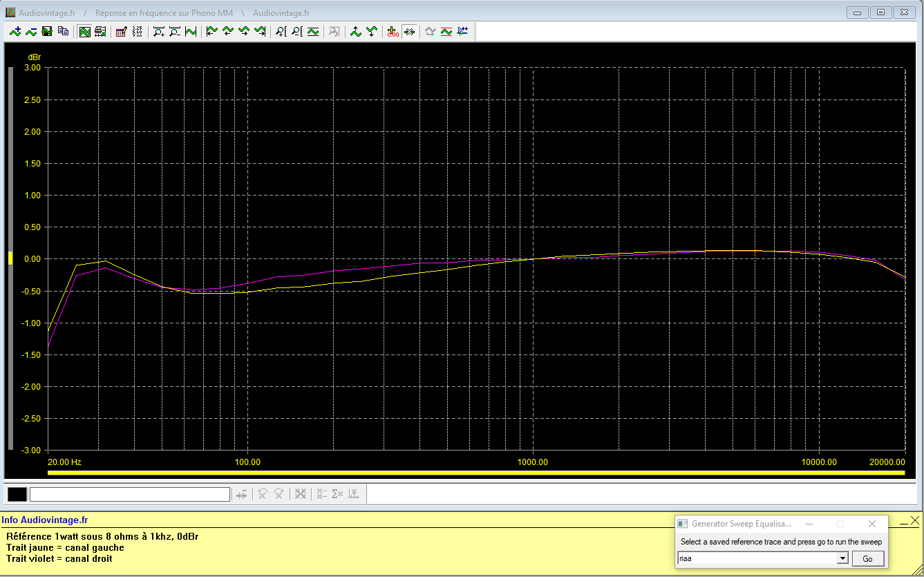Image resolution: width=924 pixels, height=577 pixels.
Task: Click the numeric values readout icon
Action: pyautogui.click(x=137, y=31)
